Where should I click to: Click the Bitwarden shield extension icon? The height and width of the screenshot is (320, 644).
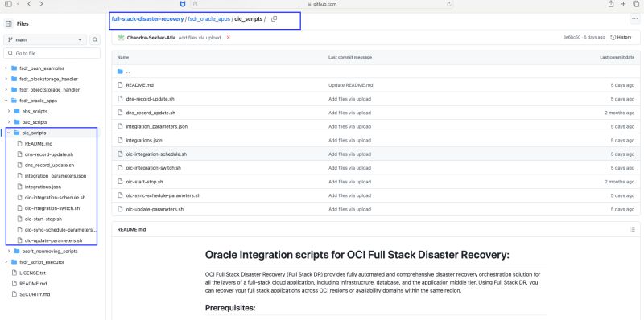[183, 4]
